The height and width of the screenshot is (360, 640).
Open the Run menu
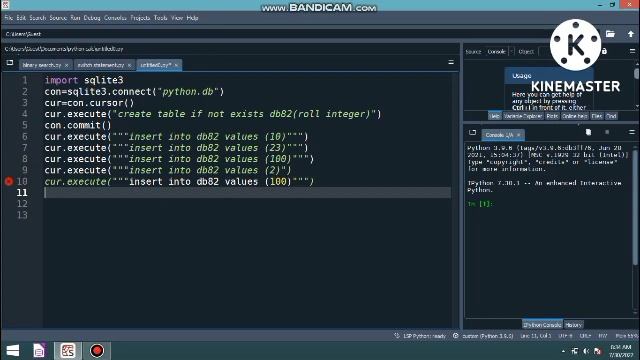tap(75, 18)
